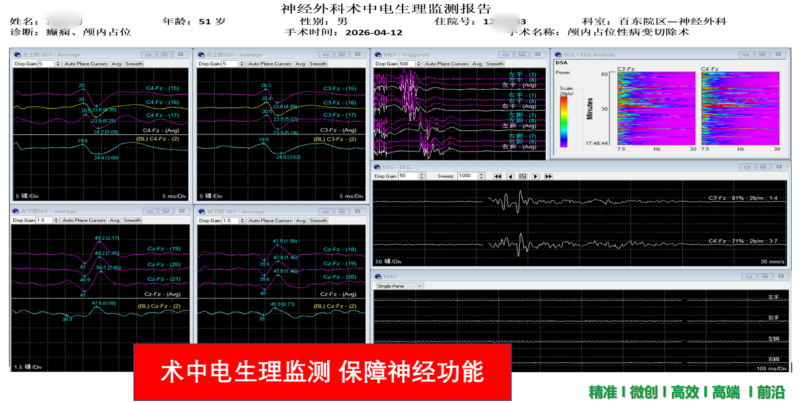
Task: Click the Sweep field showing 1000
Action: (468, 176)
